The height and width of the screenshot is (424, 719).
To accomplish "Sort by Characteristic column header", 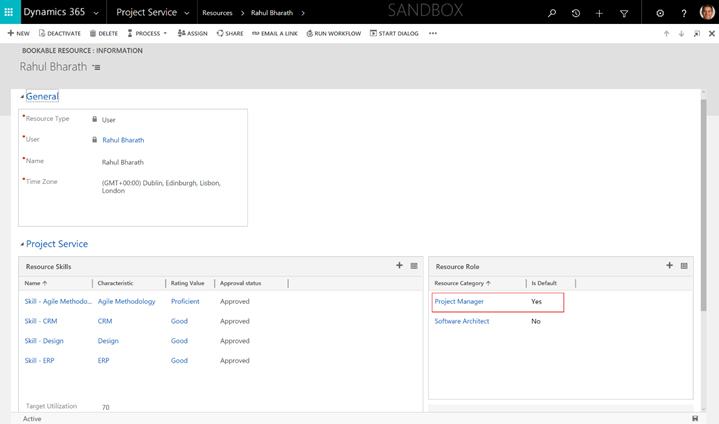I will pos(116,283).
